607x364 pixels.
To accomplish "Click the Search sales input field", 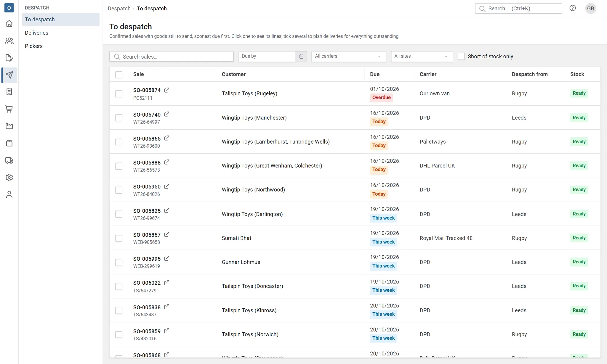I will pos(172,57).
